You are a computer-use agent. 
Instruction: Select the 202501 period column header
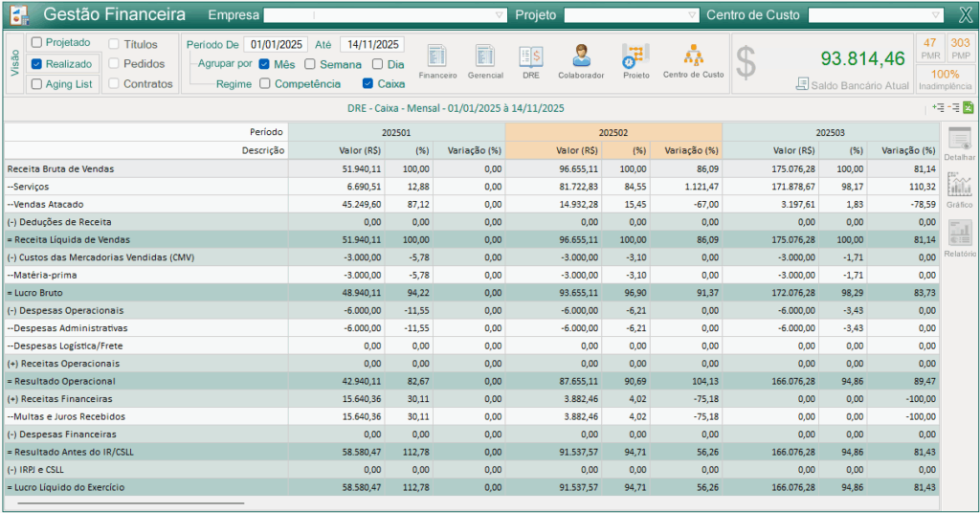(396, 132)
